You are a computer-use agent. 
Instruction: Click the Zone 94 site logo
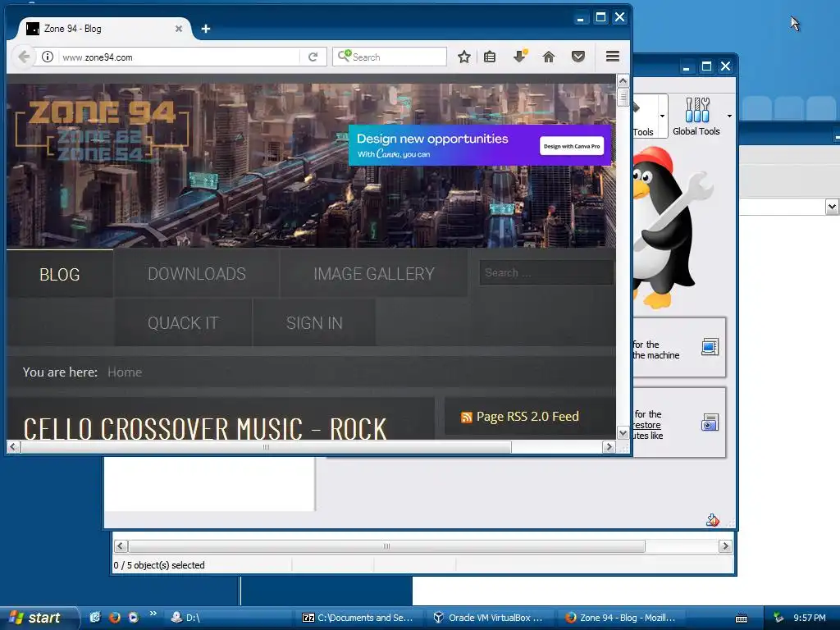click(102, 130)
